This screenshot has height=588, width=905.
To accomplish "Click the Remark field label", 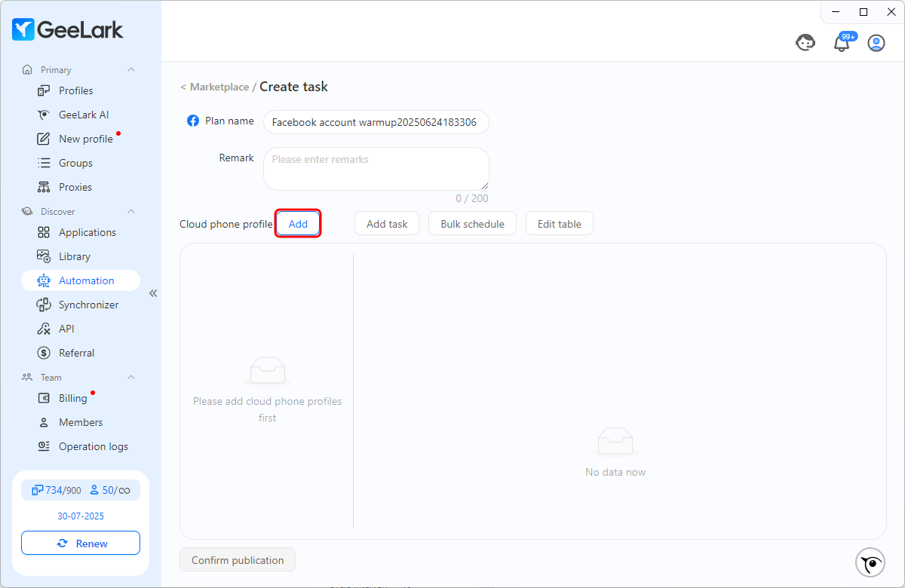I will pyautogui.click(x=236, y=158).
